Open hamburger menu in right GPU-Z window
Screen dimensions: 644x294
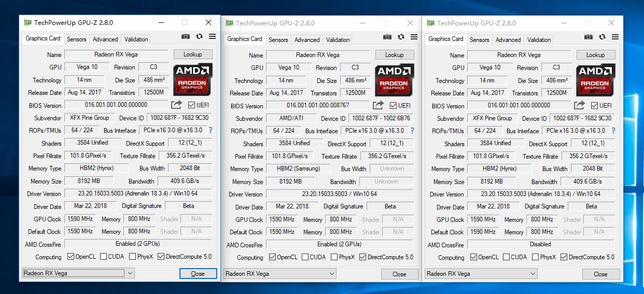[x=615, y=37]
